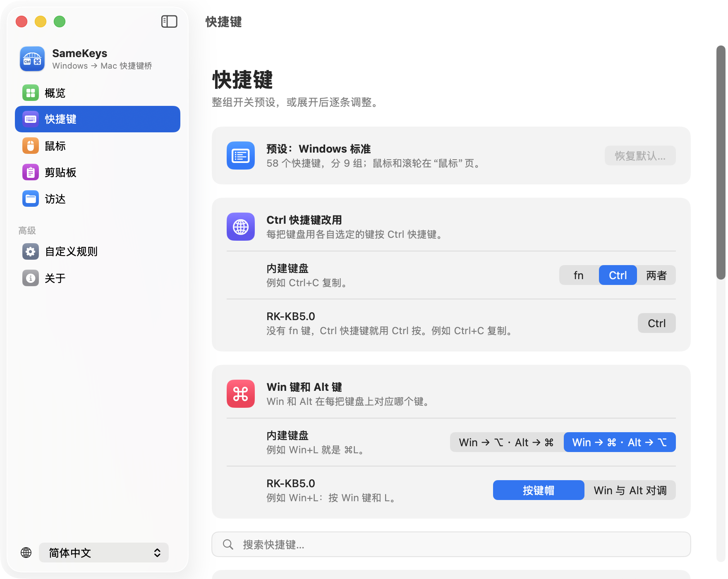Select Win 与 Alt 对调 for RK-KB5.0
Image resolution: width=728 pixels, height=579 pixels.
click(630, 490)
